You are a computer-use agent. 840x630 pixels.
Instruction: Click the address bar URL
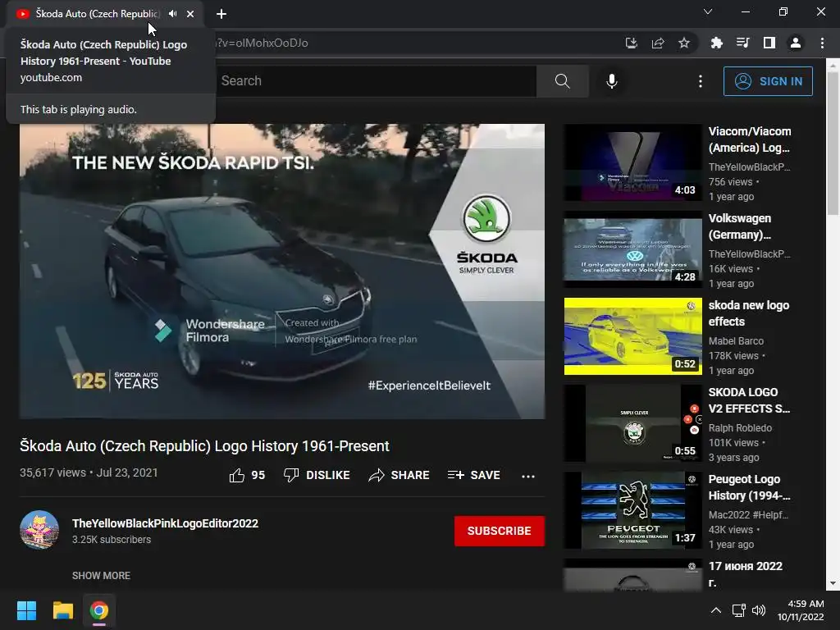click(262, 43)
